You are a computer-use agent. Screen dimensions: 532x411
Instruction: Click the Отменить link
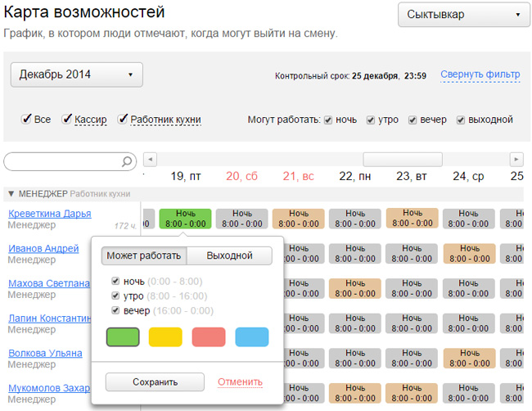(240, 382)
